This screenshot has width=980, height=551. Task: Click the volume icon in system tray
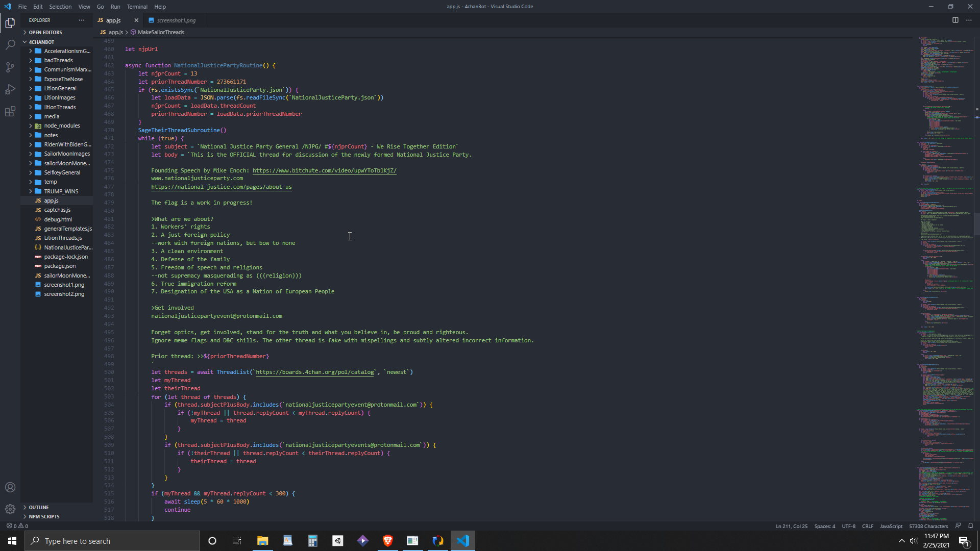(x=913, y=541)
